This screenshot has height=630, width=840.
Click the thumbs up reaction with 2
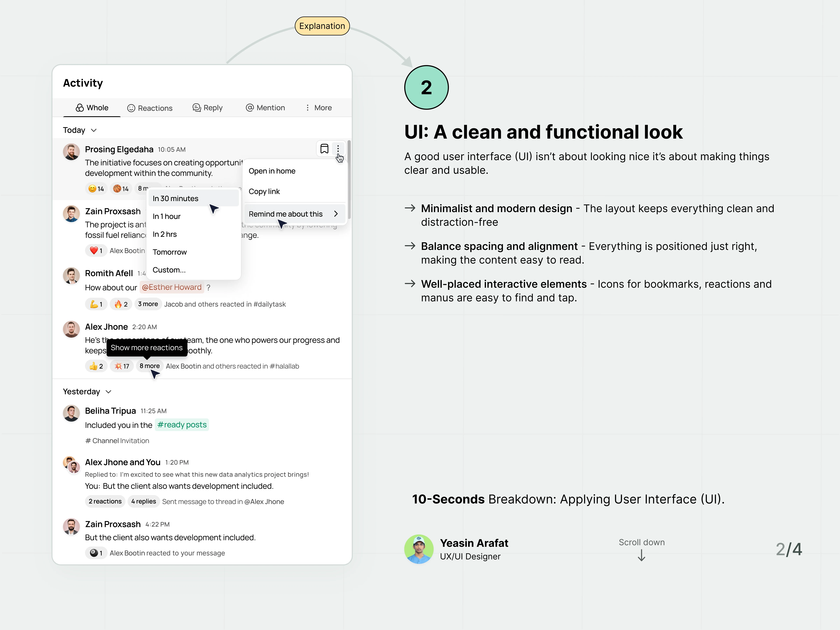[x=96, y=366]
